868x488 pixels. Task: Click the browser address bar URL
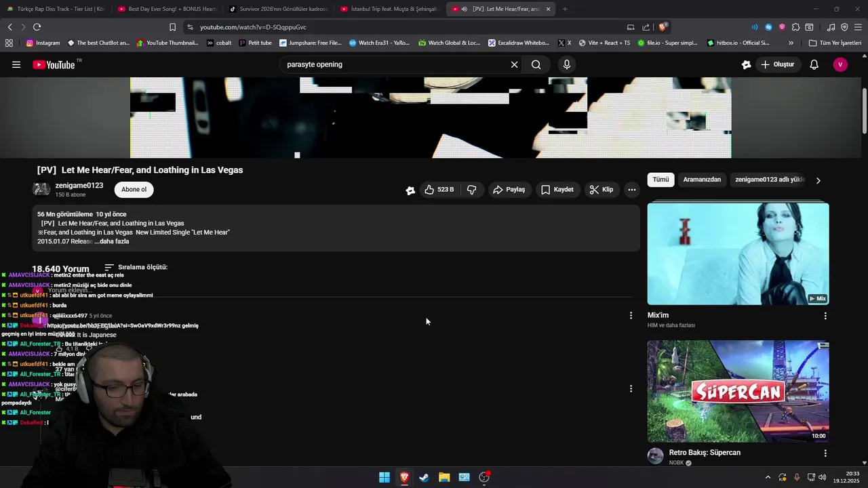click(x=253, y=27)
